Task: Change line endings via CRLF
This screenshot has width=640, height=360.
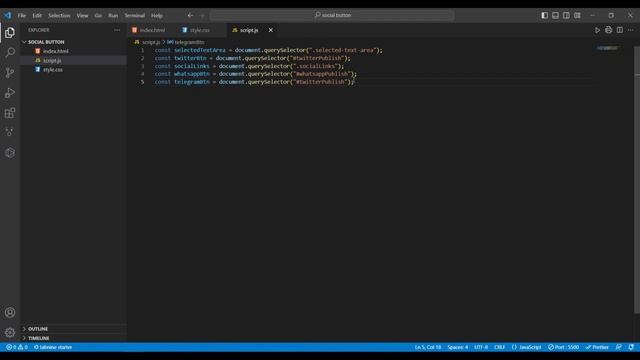Action: point(500,347)
